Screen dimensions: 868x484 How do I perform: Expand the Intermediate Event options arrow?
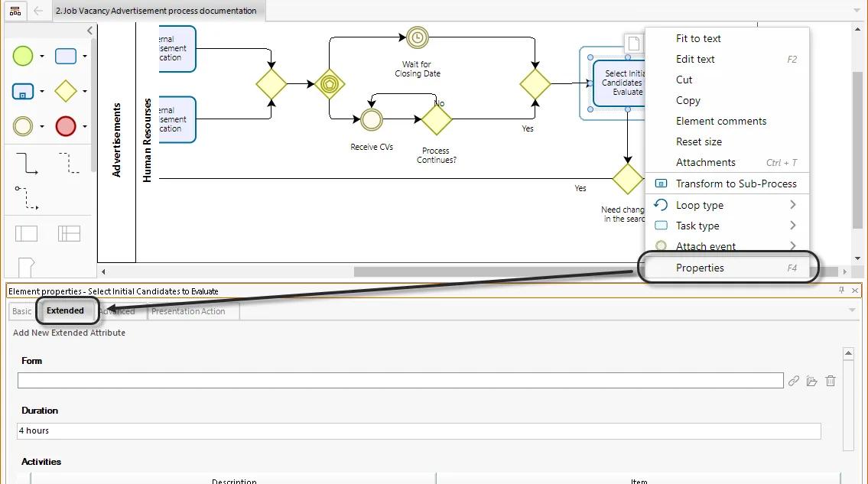[x=42, y=126]
